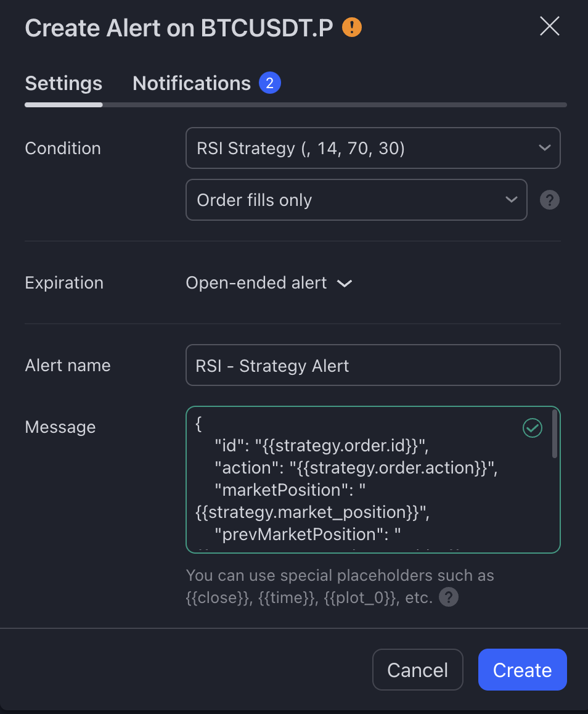The height and width of the screenshot is (714, 588).
Task: Click the Create button
Action: coord(522,670)
